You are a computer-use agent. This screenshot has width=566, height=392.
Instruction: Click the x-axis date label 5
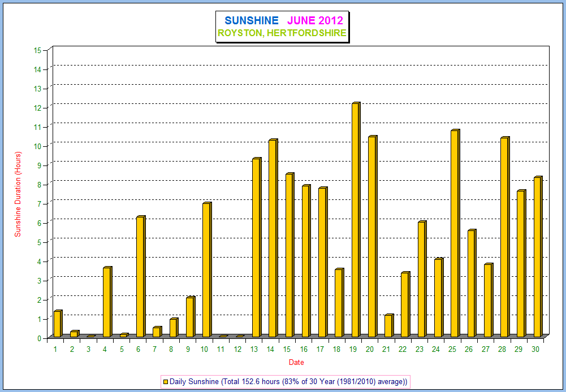[122, 349]
